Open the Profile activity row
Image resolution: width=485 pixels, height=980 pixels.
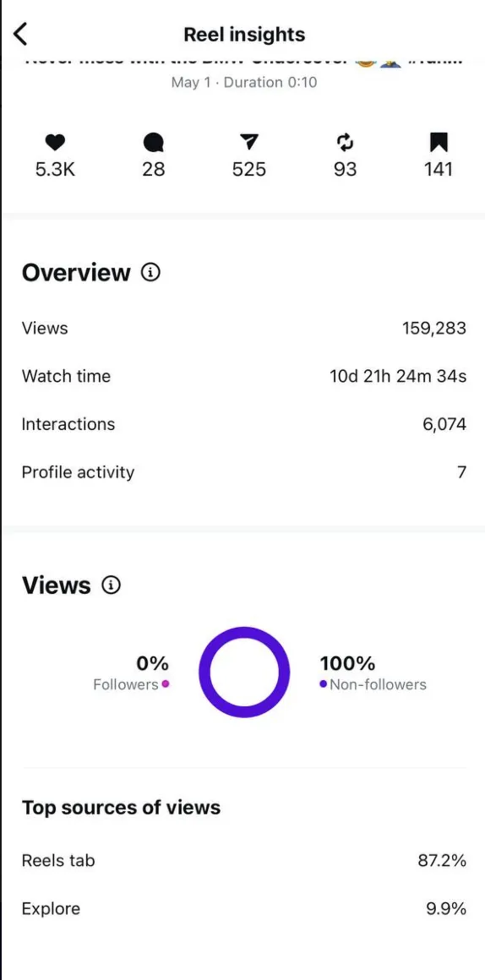243,472
